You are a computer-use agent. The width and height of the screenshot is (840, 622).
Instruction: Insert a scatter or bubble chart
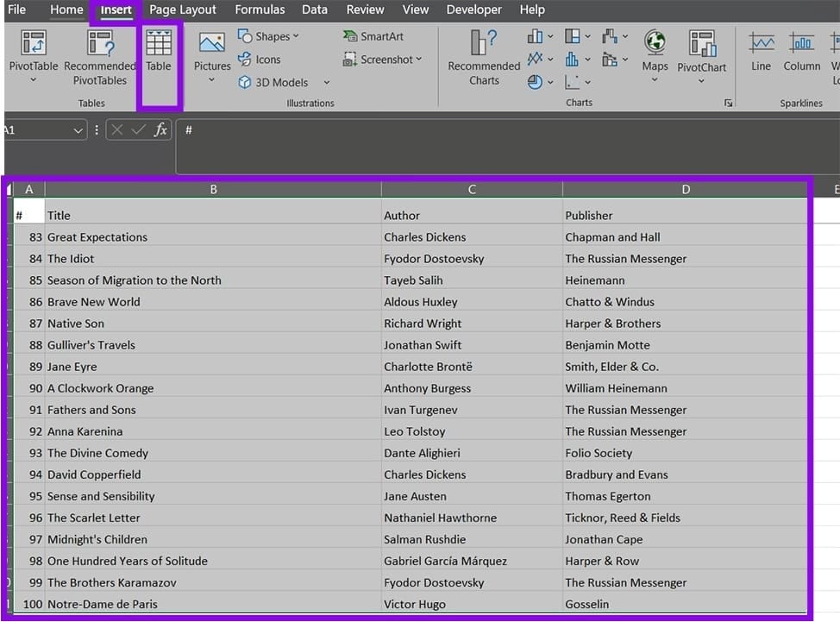(572, 82)
